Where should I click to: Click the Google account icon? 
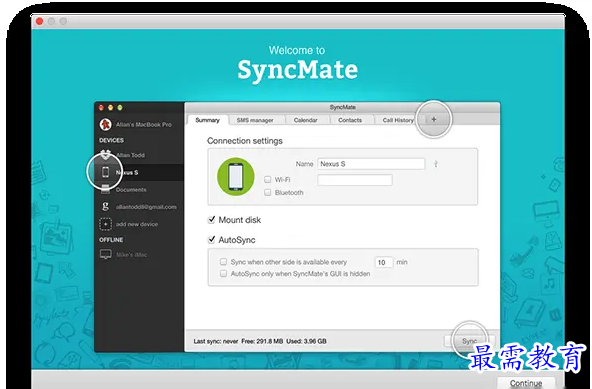(105, 206)
